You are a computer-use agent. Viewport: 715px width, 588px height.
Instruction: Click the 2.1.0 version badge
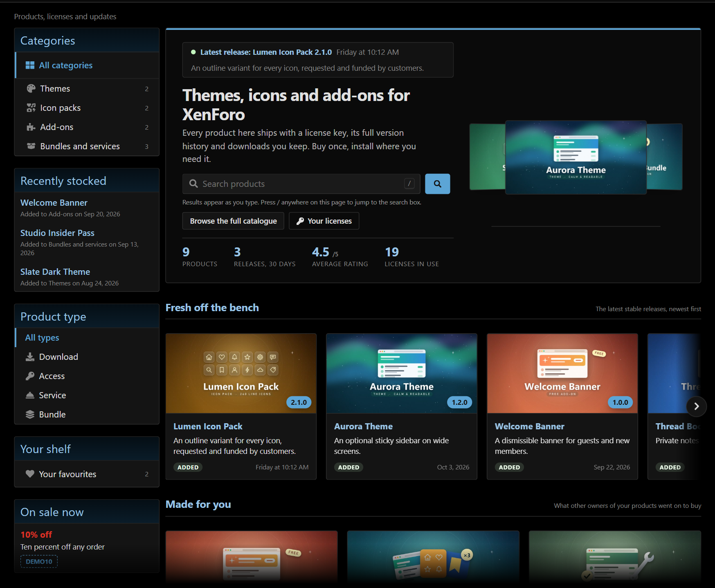pyautogui.click(x=299, y=402)
